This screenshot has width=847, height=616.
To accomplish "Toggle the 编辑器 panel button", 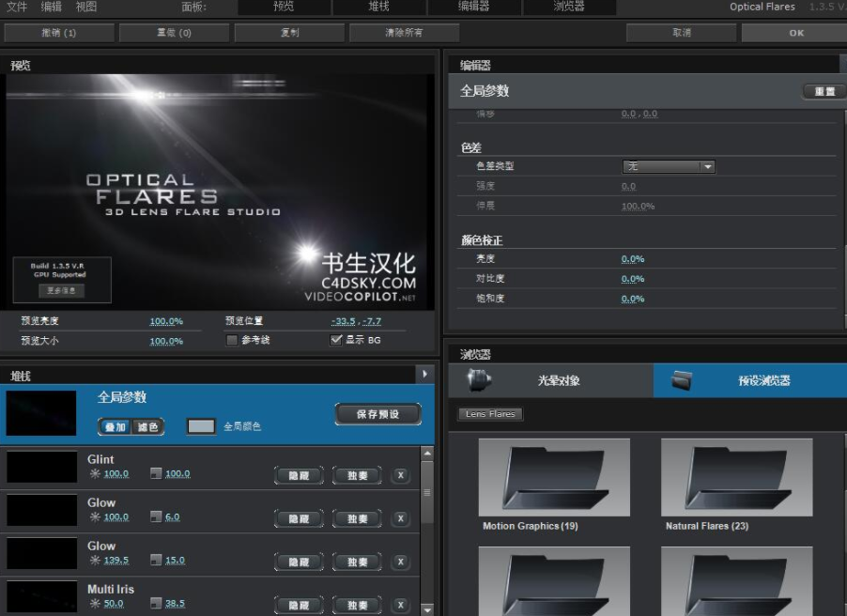I will point(474,7).
